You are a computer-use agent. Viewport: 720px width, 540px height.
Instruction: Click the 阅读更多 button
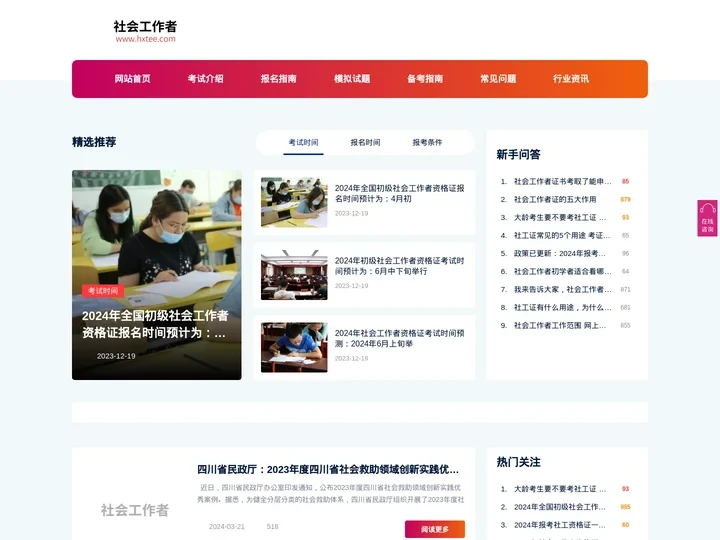pos(434,529)
